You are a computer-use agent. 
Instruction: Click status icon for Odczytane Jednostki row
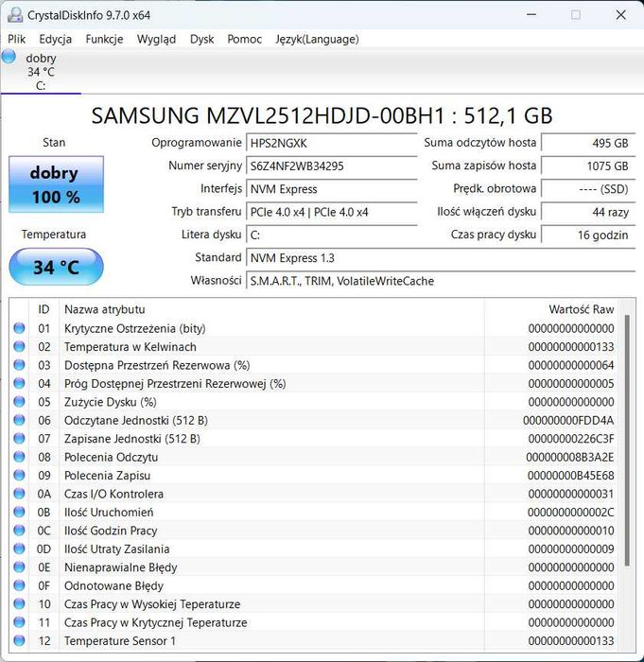tap(19, 420)
